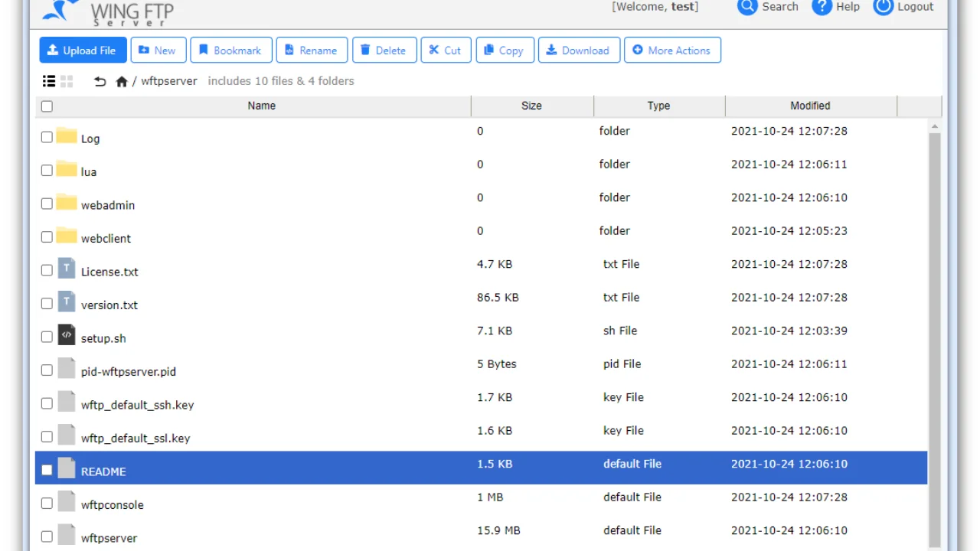The image size is (980, 551).
Task: Check the box for webclient folder
Action: click(47, 236)
